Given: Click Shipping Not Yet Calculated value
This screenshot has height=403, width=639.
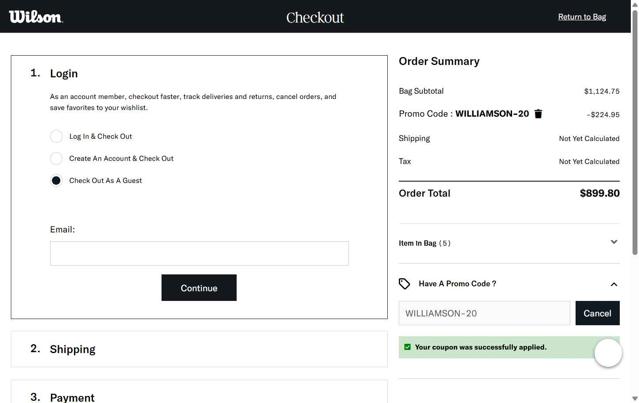Looking at the screenshot, I should pyautogui.click(x=589, y=139).
